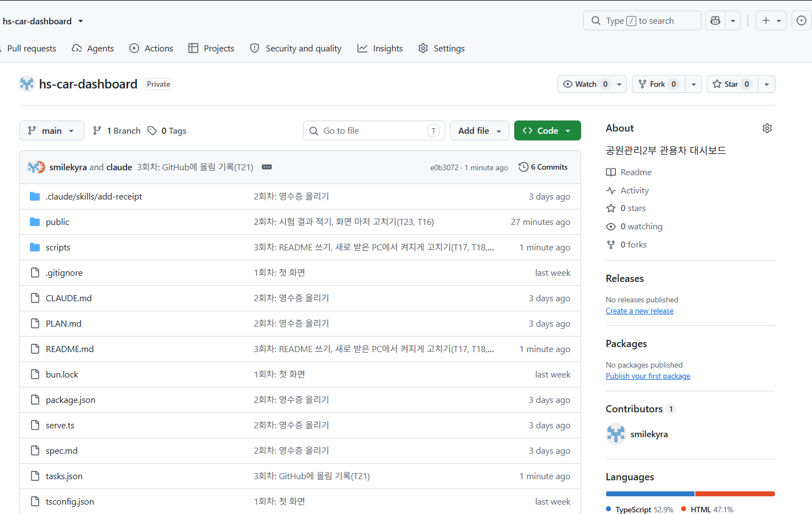Open the README.md file
The width and height of the screenshot is (812, 514).
[70, 349]
